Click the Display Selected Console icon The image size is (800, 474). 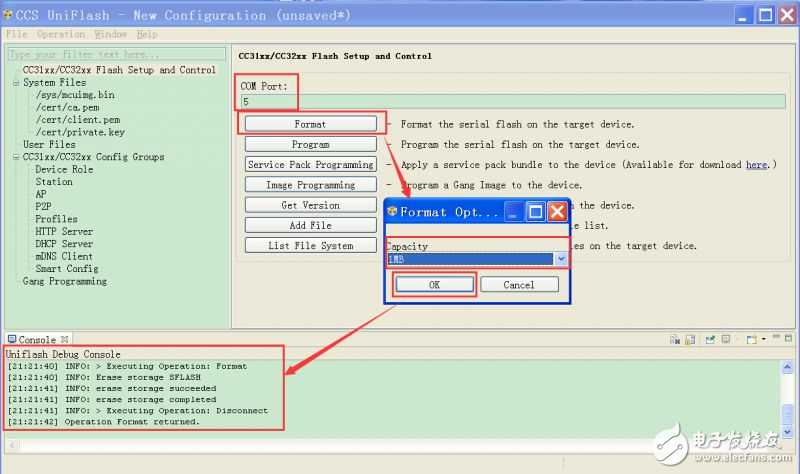[x=726, y=339]
